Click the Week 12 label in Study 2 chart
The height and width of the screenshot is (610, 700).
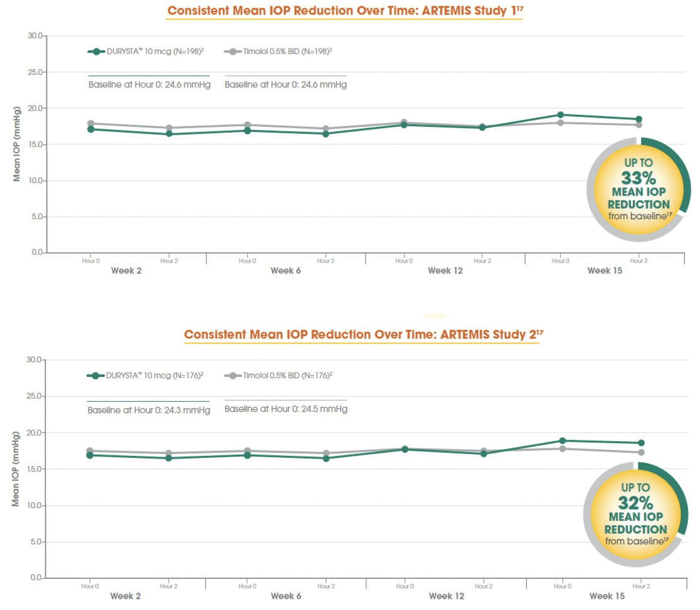tap(446, 596)
